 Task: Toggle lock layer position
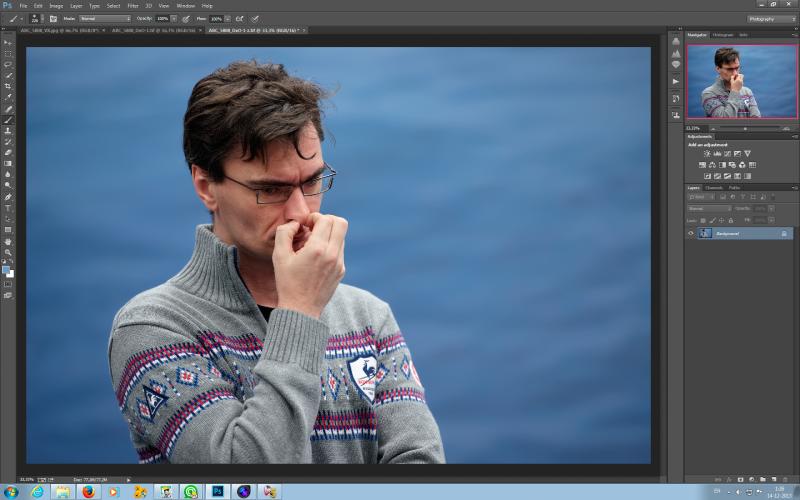(721, 220)
